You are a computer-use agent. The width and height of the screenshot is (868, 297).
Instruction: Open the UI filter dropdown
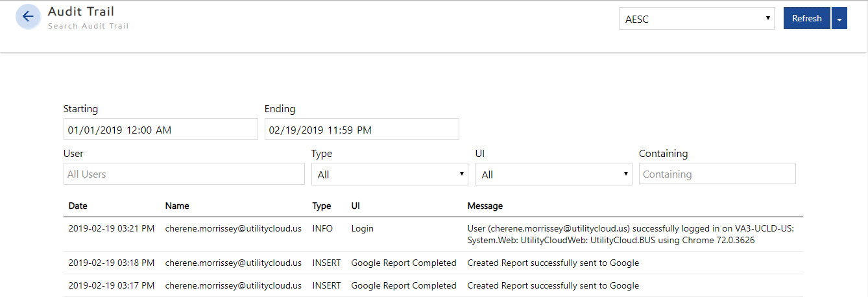pos(553,174)
